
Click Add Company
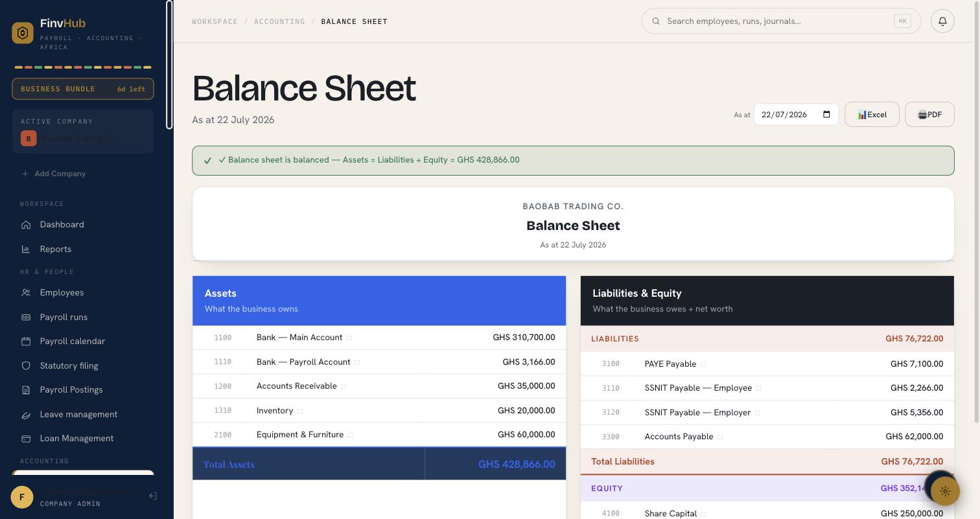click(54, 174)
